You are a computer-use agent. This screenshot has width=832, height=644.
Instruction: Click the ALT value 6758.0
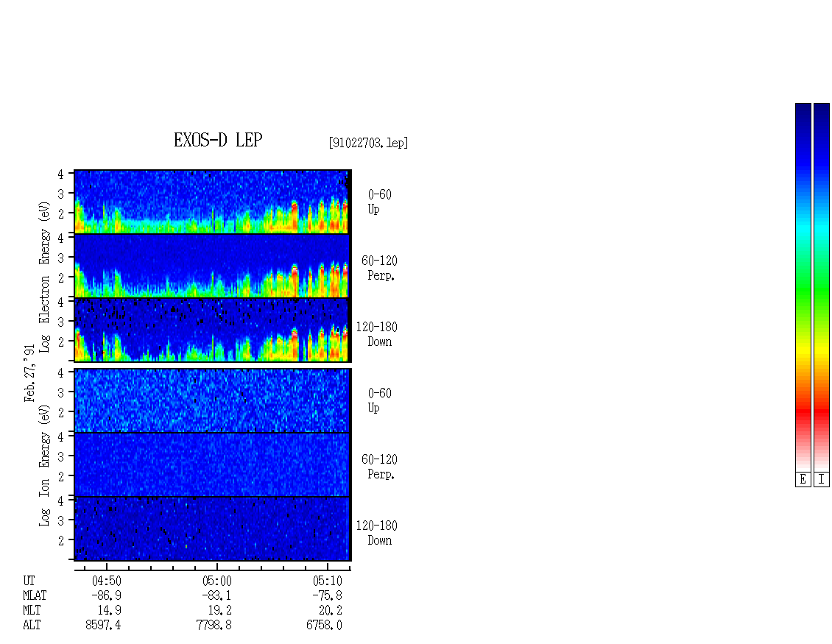click(324, 626)
